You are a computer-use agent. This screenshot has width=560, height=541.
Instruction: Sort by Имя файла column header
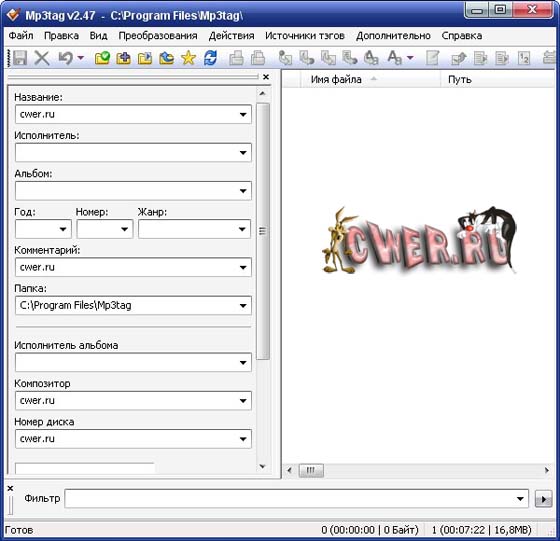(336, 79)
